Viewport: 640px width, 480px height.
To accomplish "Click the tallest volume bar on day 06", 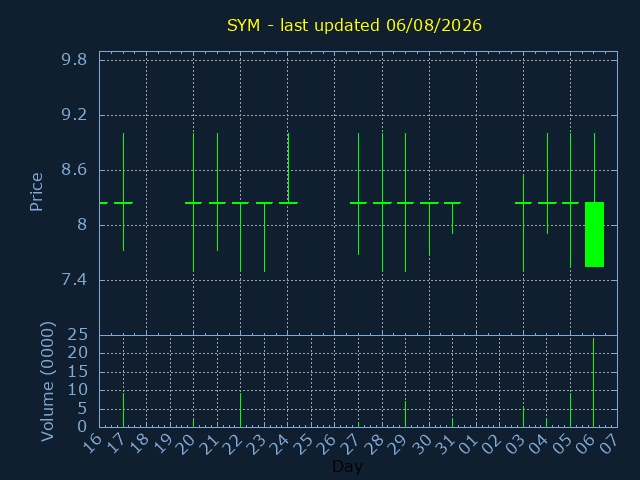I will [x=593, y=382].
